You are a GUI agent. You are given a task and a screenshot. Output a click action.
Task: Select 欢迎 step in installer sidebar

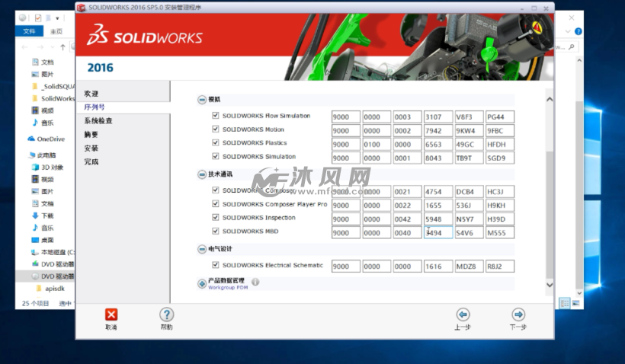pyautogui.click(x=91, y=94)
